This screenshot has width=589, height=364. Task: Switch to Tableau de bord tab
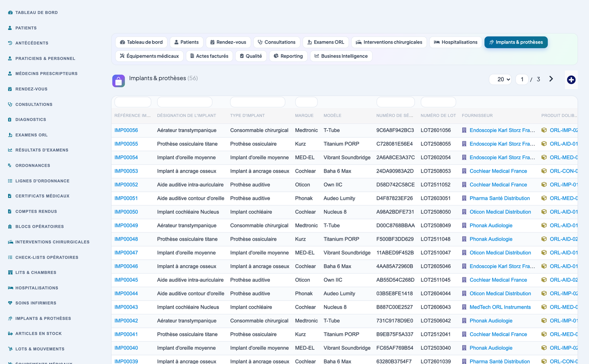point(141,42)
